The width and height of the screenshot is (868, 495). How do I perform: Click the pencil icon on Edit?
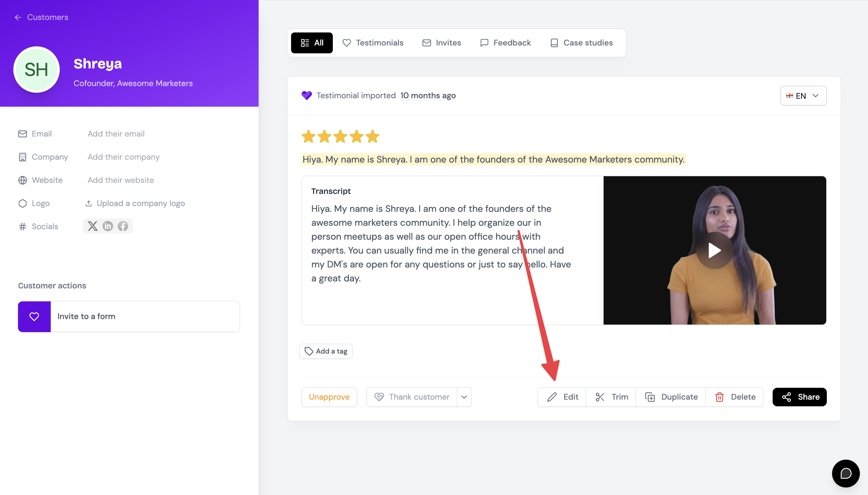[x=552, y=397]
